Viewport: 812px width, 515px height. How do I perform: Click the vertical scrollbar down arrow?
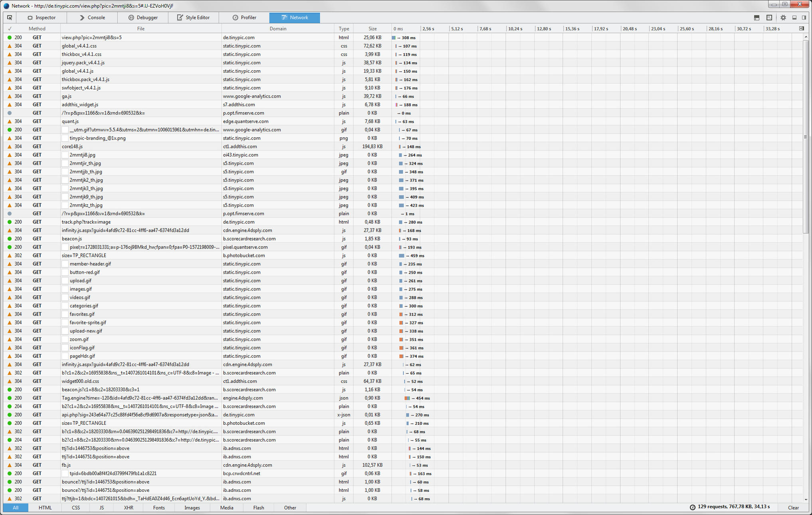coord(806,499)
